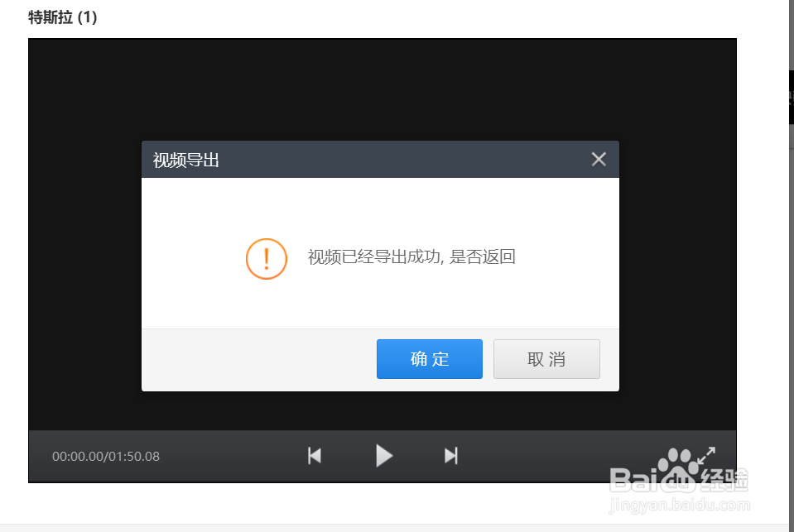This screenshot has height=532, width=794.
Task: Click the dark panel strip at top right
Action: (x=789, y=95)
